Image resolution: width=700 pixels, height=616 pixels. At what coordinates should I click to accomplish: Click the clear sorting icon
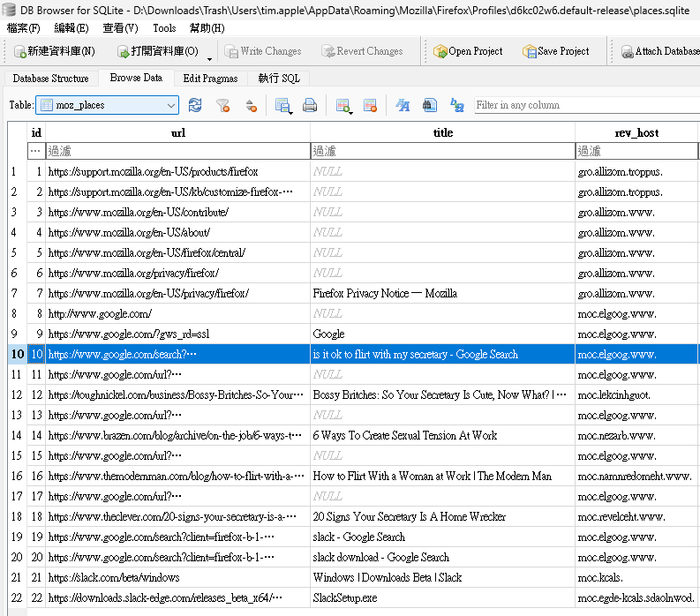coord(251,105)
